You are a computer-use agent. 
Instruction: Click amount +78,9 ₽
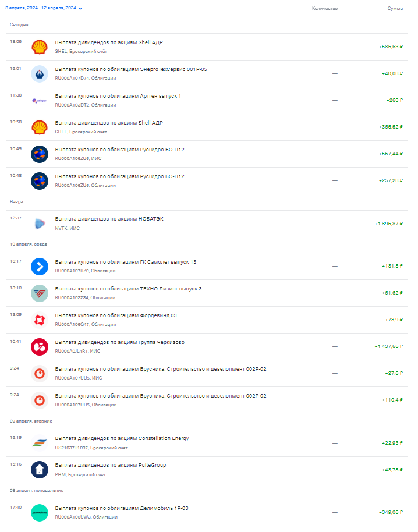[x=394, y=320]
